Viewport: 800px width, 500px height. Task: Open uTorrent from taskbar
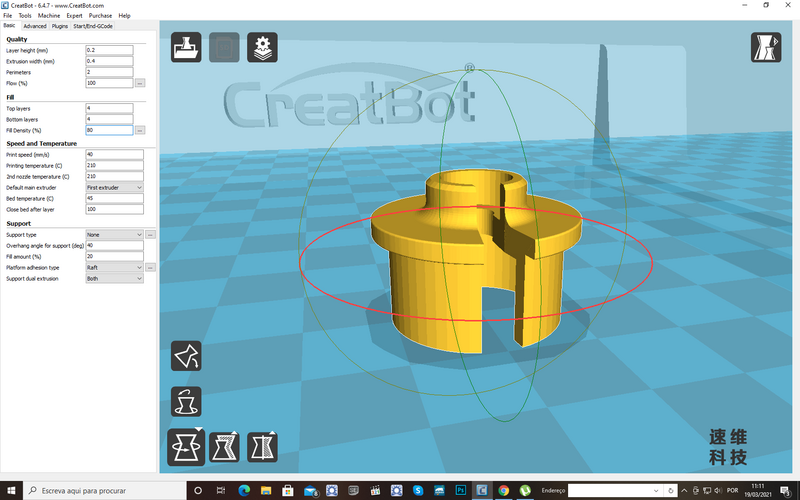[x=525, y=490]
